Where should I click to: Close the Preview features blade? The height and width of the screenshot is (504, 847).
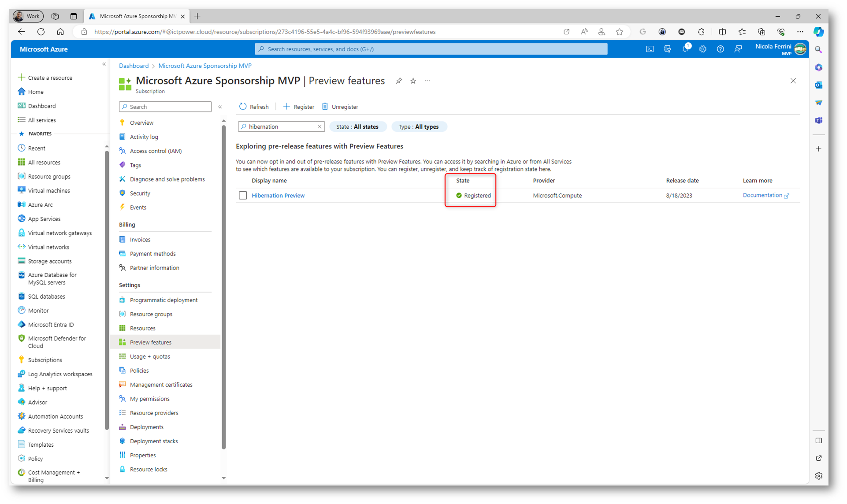[x=793, y=81]
